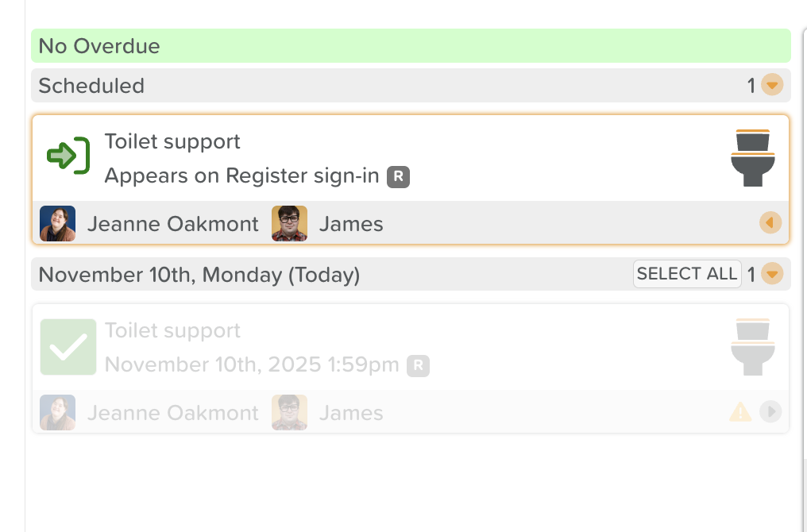Viewport: 807px width, 532px height.
Task: Click the R badge beside 1:59pm timestamp
Action: 418,365
